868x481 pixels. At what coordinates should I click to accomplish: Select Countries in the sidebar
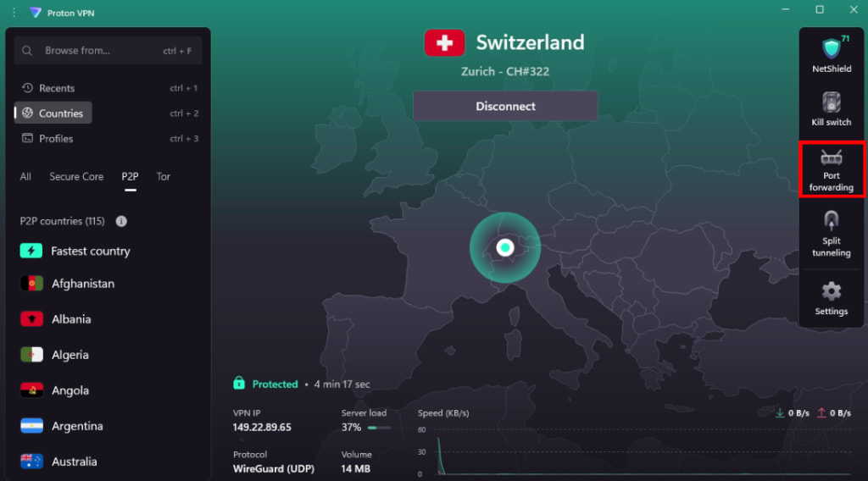[x=53, y=113]
